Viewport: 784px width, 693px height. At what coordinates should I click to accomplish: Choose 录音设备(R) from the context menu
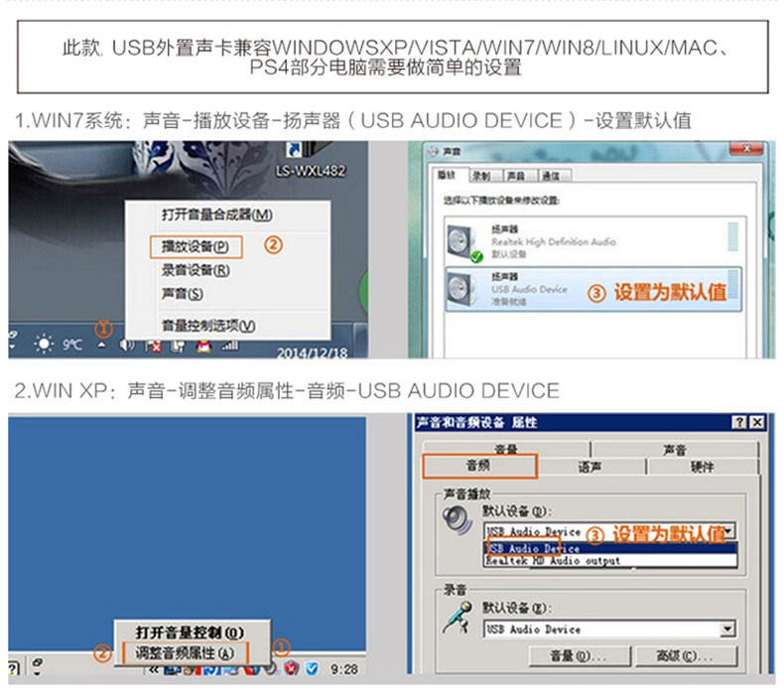point(196,271)
